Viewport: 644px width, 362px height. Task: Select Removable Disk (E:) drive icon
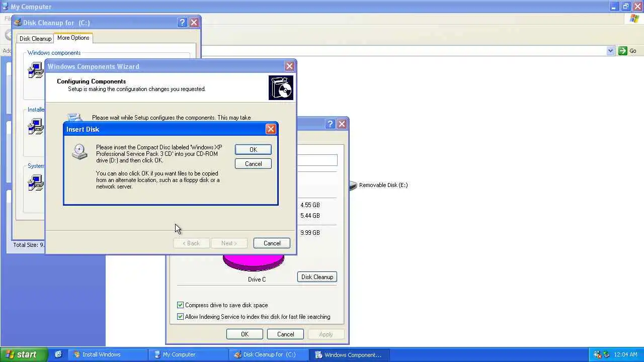pos(353,185)
